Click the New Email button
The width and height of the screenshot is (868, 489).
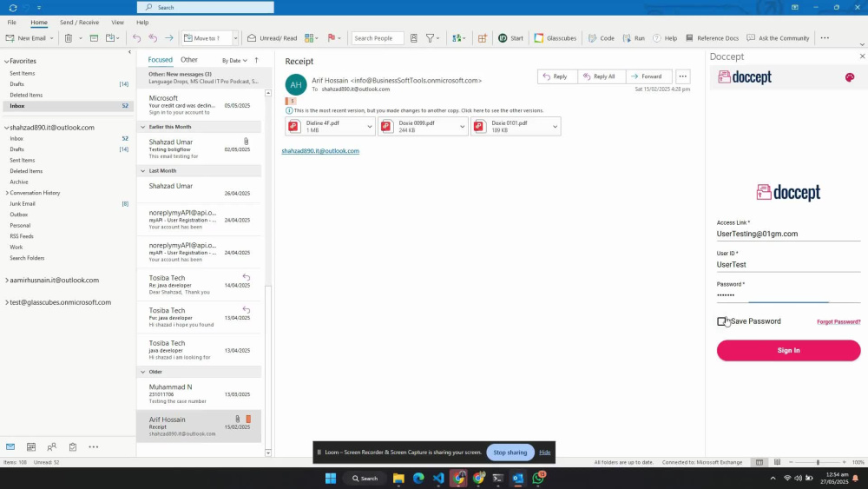[x=25, y=38]
